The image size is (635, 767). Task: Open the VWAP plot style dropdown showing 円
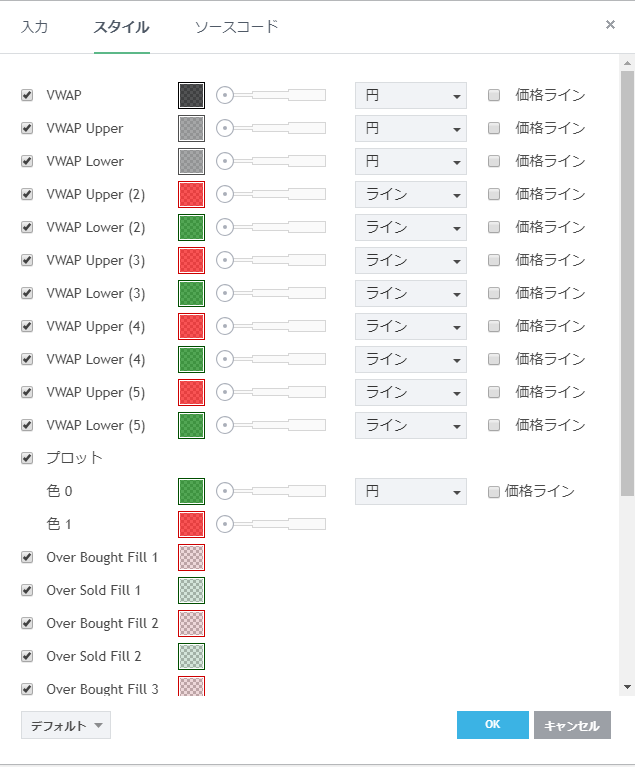pyautogui.click(x=410, y=96)
